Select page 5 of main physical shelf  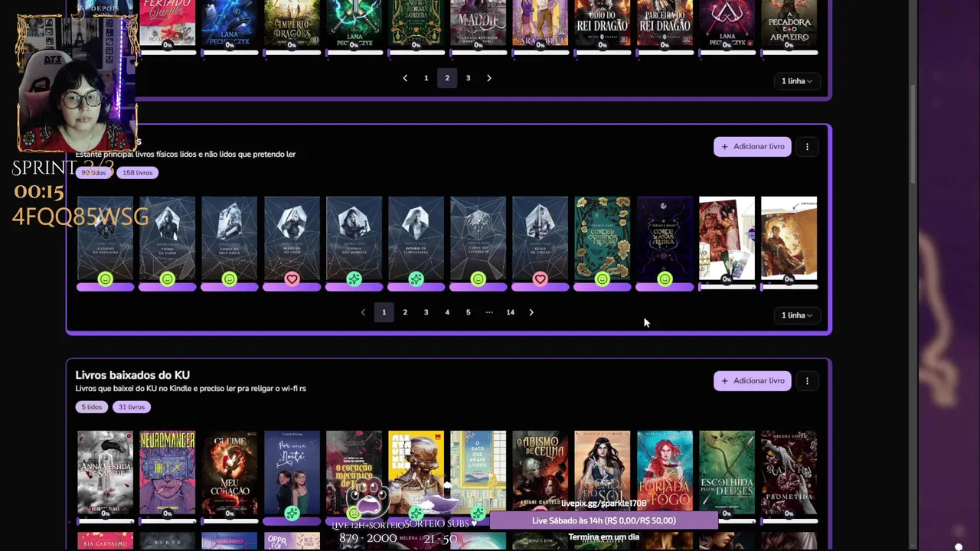click(x=469, y=312)
